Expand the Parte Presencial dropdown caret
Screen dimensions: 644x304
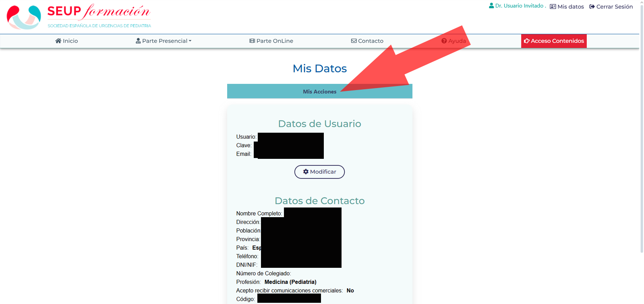pyautogui.click(x=190, y=41)
